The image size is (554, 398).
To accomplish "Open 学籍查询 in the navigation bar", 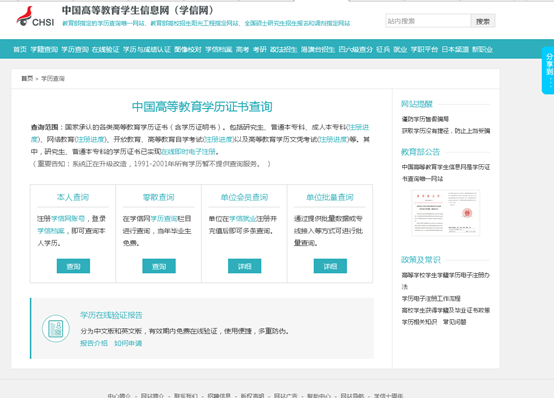I will pyautogui.click(x=44, y=49).
